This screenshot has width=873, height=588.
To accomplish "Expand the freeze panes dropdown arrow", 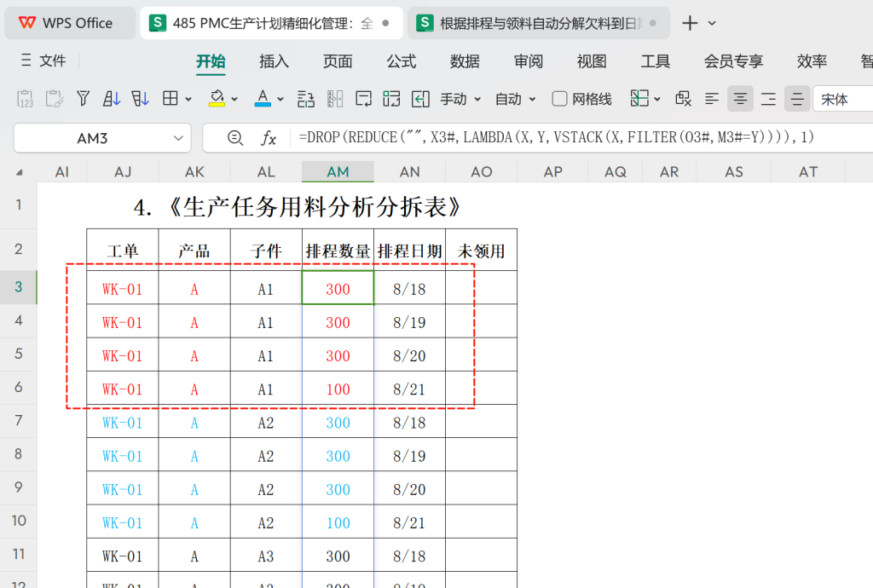I will coord(657,100).
